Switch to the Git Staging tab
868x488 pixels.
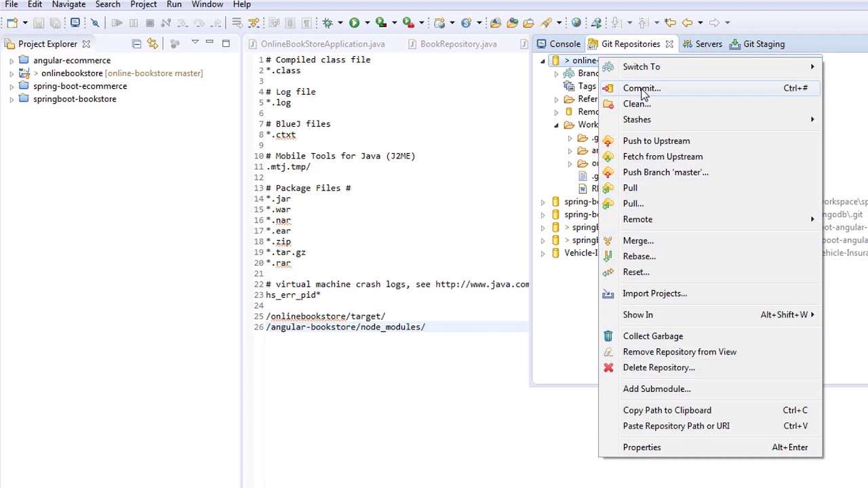coord(757,44)
